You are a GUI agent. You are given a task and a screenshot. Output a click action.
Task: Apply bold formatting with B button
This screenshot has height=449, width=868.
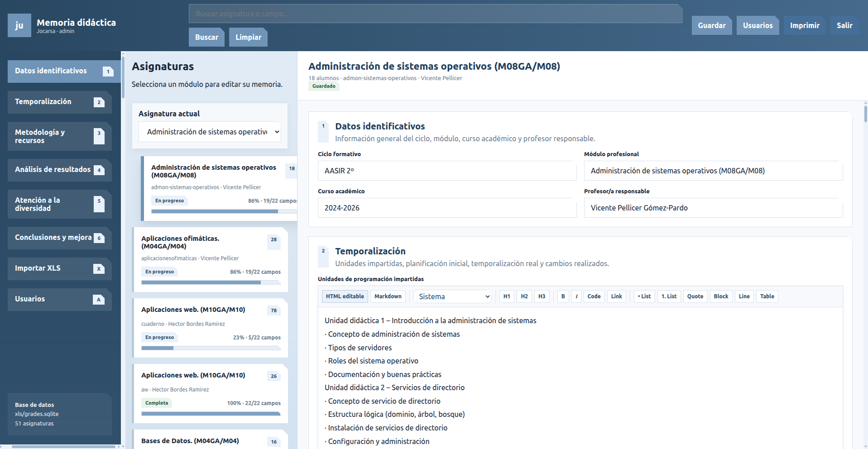563,296
